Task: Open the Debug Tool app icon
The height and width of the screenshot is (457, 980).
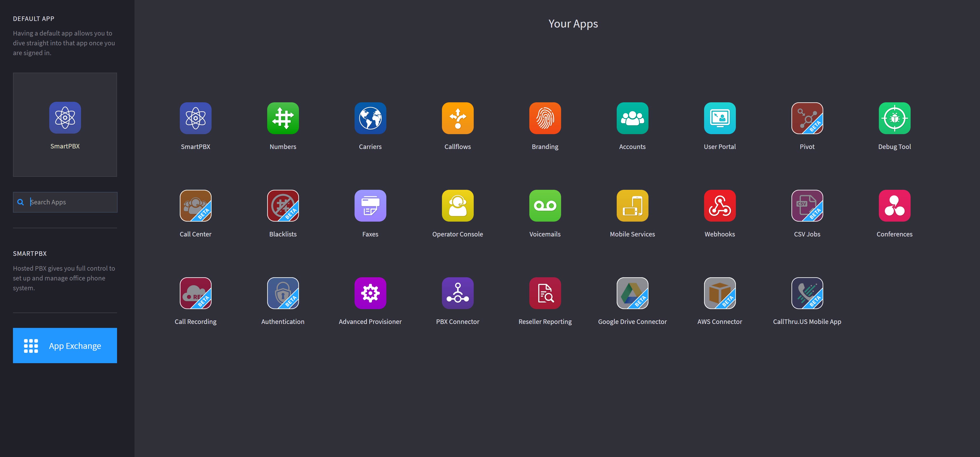Action: 894,118
